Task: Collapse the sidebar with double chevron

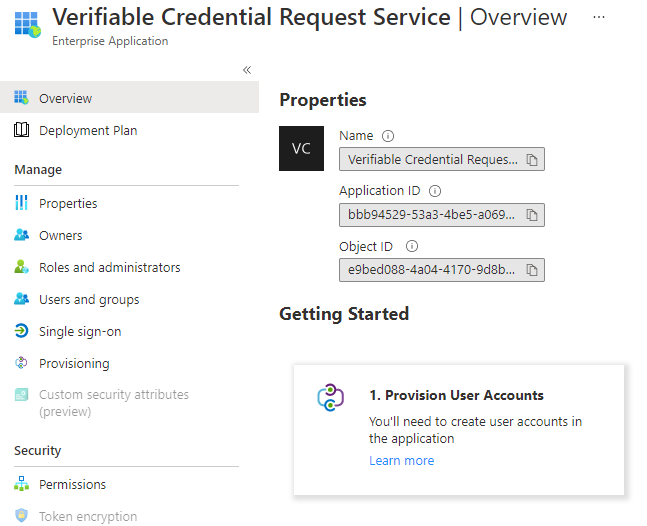Action: (x=247, y=70)
